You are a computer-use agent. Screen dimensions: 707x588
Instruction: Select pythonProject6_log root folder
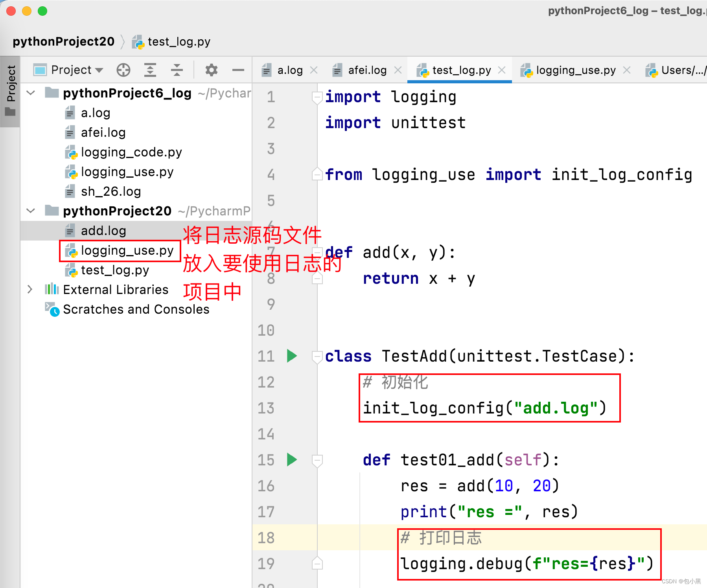[x=127, y=93]
